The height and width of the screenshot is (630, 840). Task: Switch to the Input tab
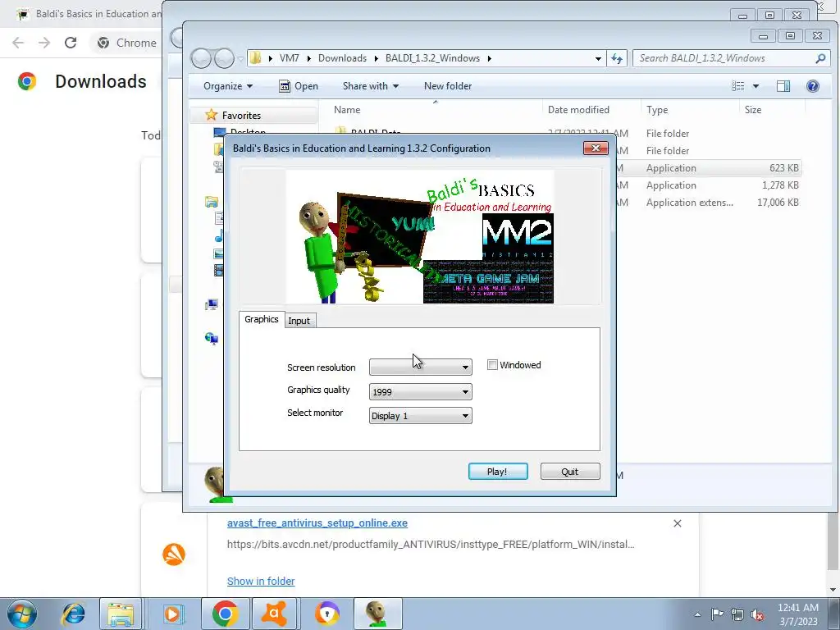click(299, 321)
